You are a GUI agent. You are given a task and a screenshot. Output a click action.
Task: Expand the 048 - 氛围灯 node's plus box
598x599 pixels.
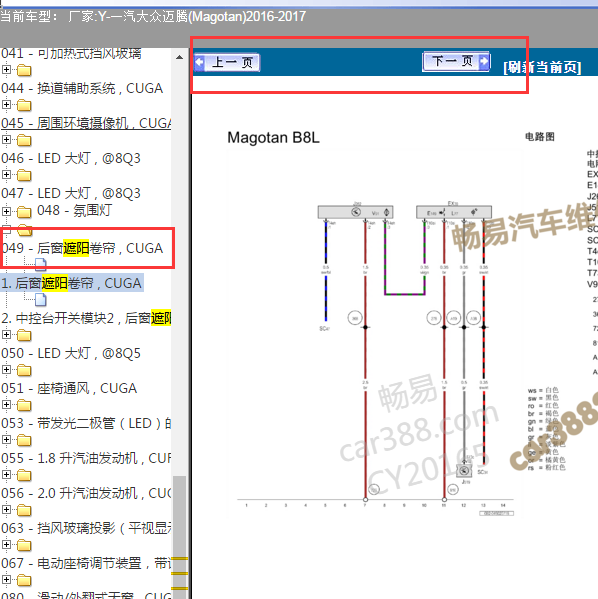pos(6,211)
